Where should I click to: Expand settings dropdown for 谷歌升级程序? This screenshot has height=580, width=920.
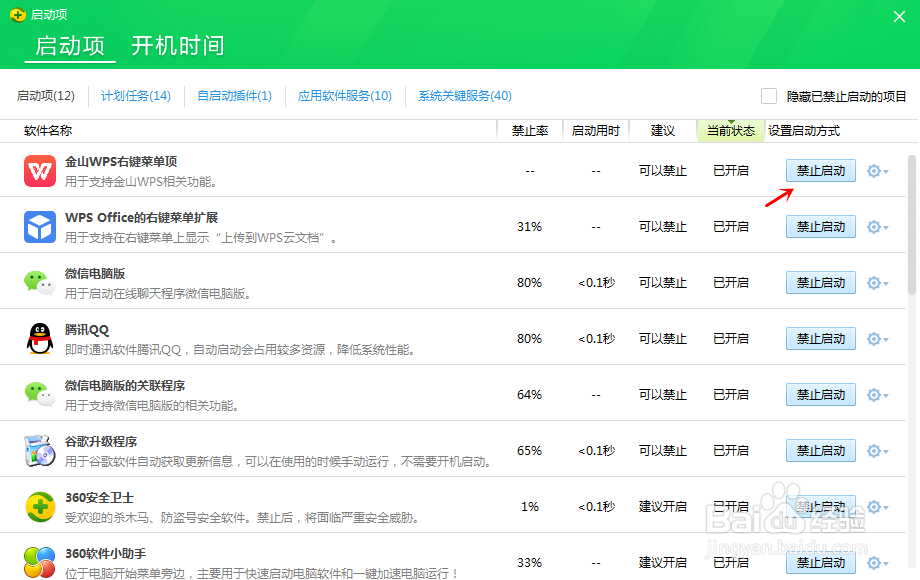tap(874, 450)
